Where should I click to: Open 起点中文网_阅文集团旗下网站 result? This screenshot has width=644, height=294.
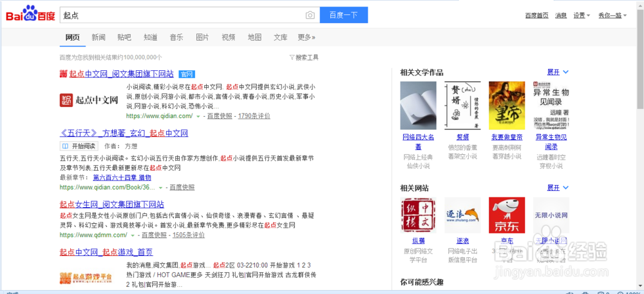click(x=121, y=74)
